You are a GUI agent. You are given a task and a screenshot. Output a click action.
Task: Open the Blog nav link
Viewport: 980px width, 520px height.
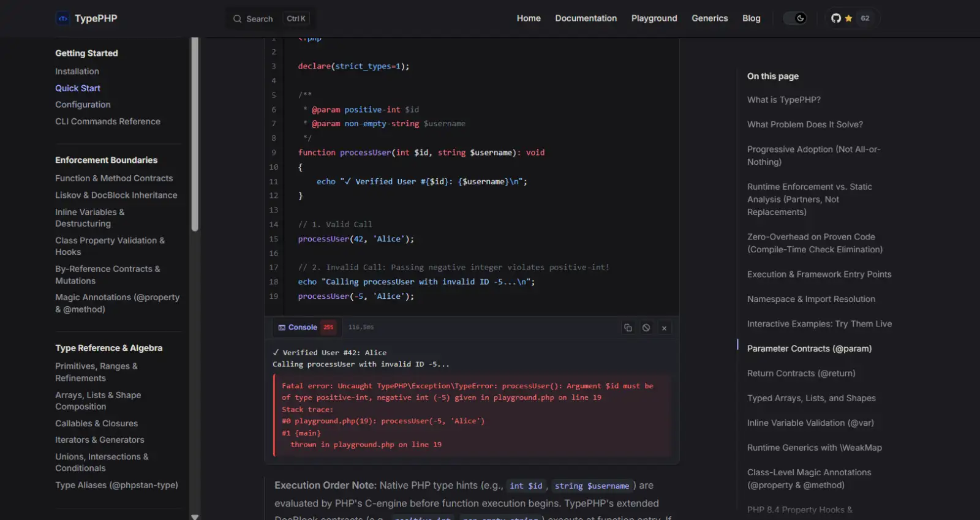[x=752, y=18]
